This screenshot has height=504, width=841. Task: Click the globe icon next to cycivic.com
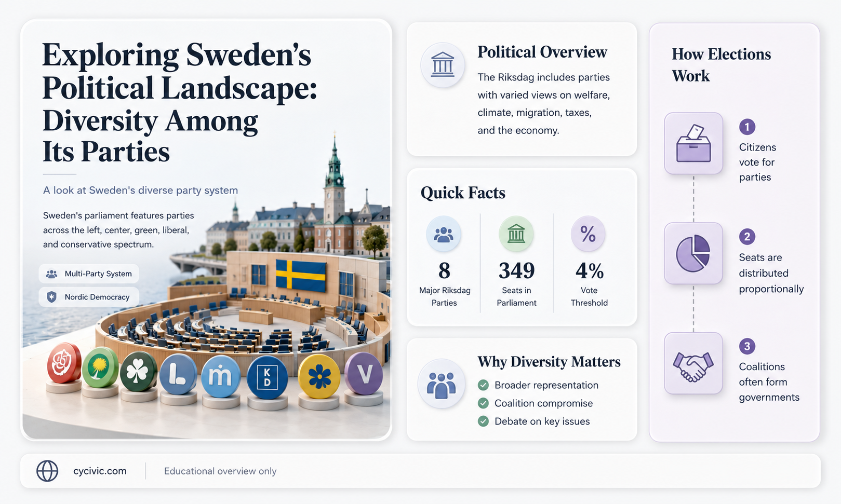point(47,471)
